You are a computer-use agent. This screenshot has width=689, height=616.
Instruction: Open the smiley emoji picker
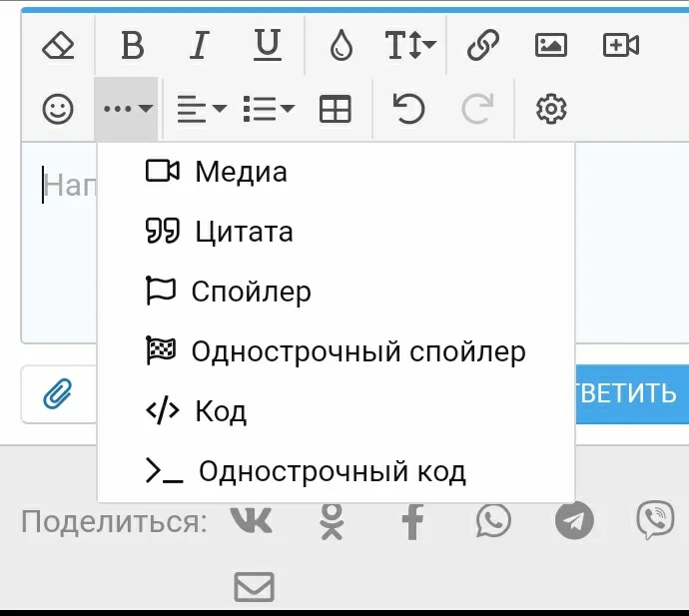click(59, 109)
